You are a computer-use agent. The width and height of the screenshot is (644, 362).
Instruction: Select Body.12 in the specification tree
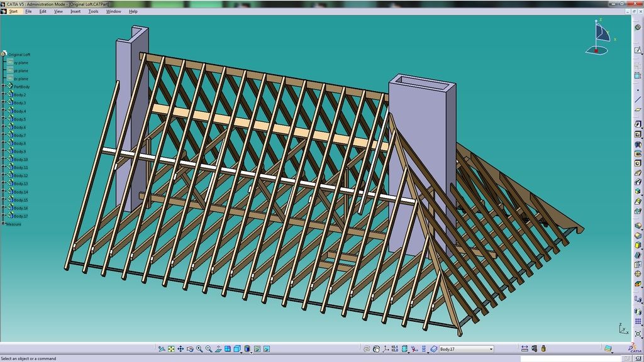tap(21, 176)
